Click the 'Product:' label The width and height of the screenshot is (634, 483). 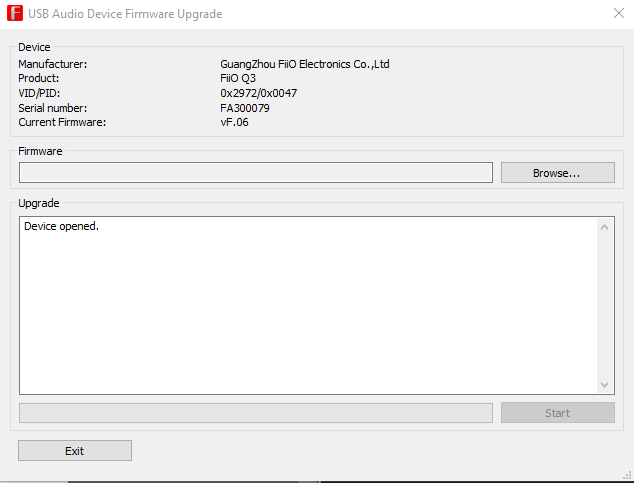tap(38, 78)
